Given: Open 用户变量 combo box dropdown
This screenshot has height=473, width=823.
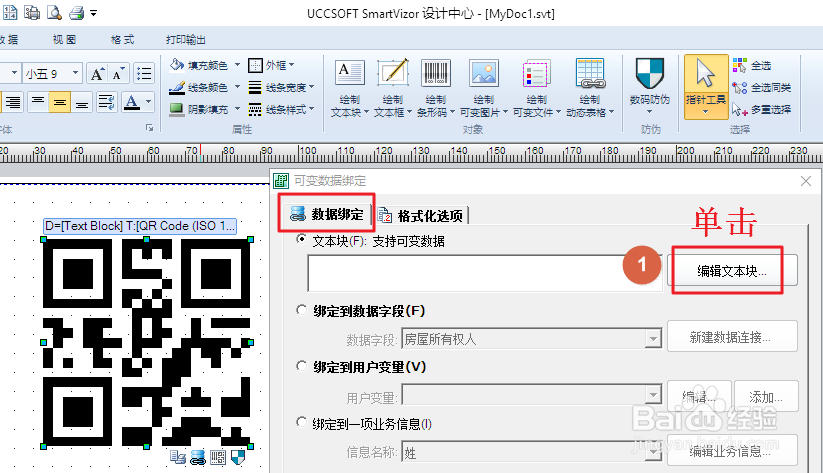Looking at the screenshot, I should tap(653, 395).
